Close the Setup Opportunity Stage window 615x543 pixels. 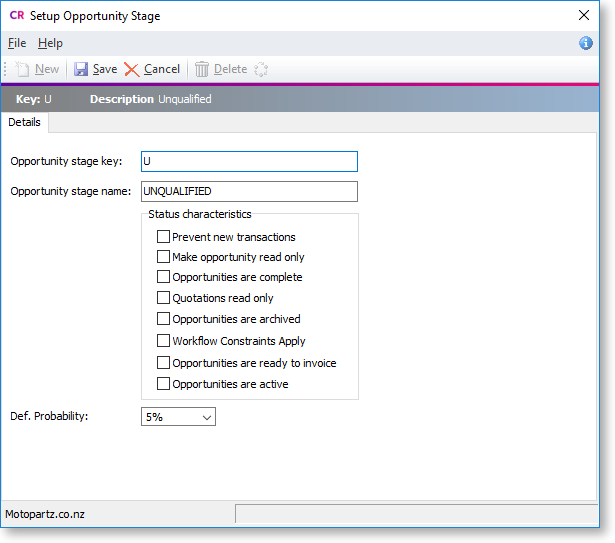(584, 16)
